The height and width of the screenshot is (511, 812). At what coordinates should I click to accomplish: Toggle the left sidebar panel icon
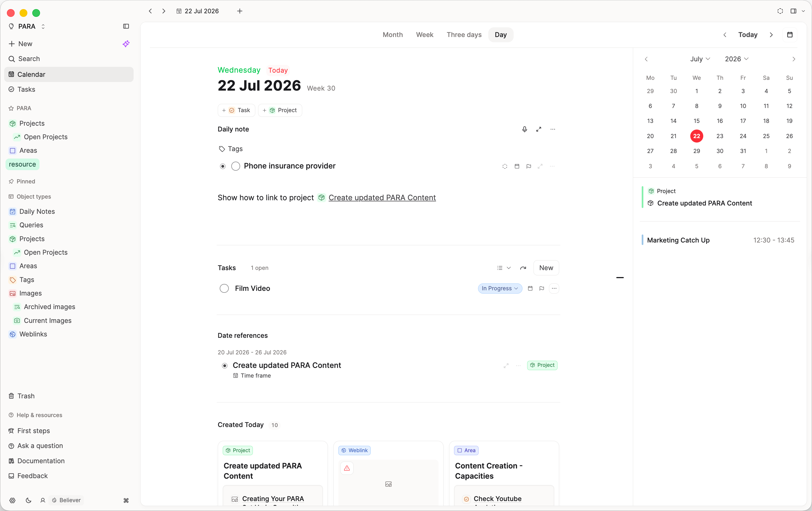pos(126,26)
